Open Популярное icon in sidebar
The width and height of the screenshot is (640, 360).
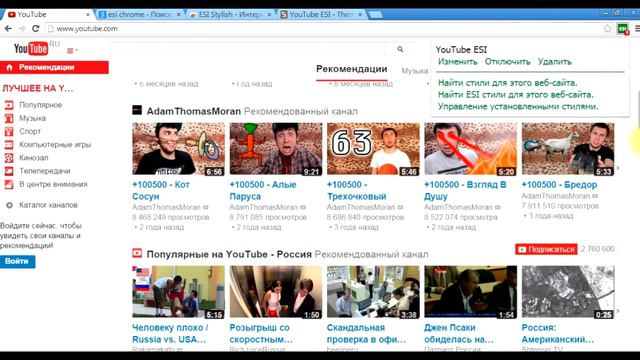(x=9, y=105)
